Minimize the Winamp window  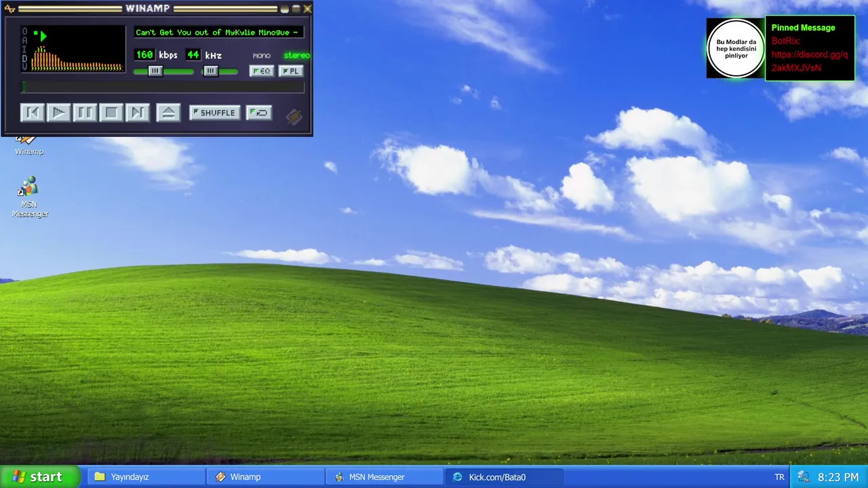(x=285, y=9)
